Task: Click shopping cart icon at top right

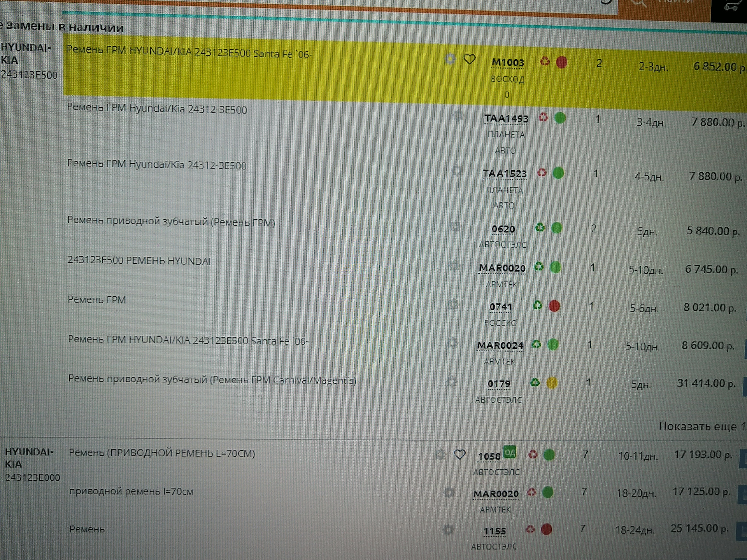Action: point(730,6)
